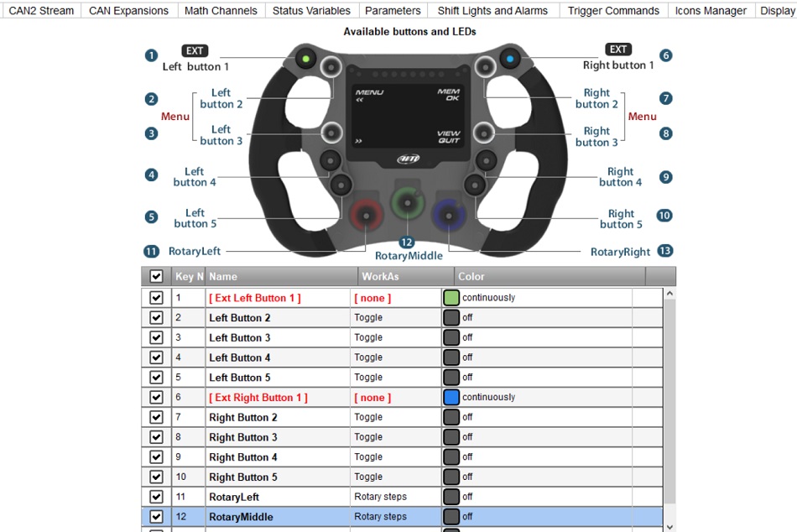The height and width of the screenshot is (532, 797).
Task: Open the Icons Manager tab
Action: pos(711,10)
